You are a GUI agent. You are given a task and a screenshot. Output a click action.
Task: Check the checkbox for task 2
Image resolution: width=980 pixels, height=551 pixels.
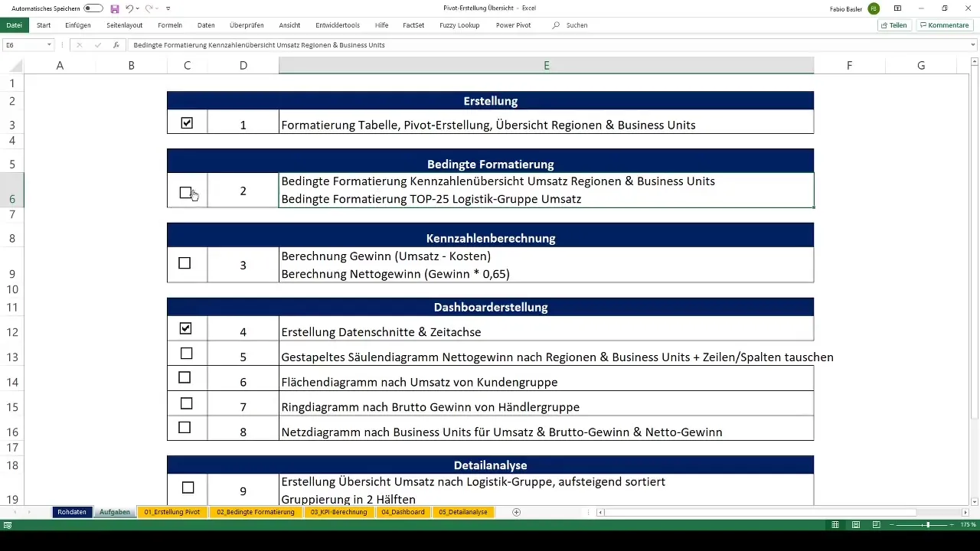tap(185, 192)
